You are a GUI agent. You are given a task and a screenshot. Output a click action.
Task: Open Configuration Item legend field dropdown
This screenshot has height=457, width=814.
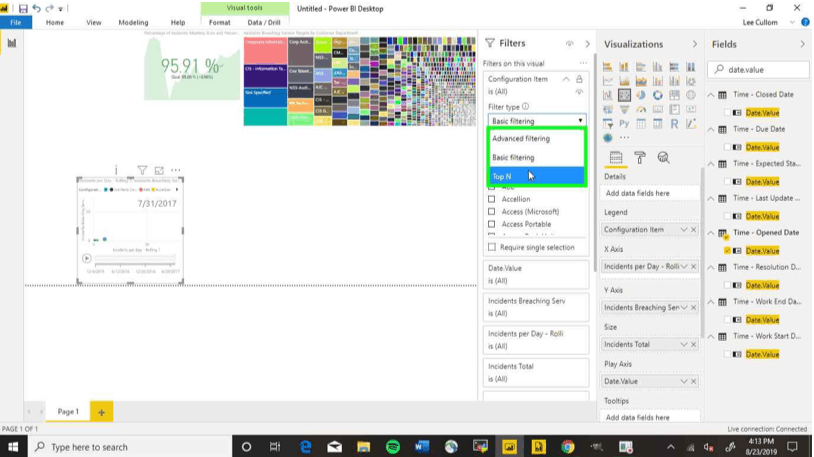[684, 230]
